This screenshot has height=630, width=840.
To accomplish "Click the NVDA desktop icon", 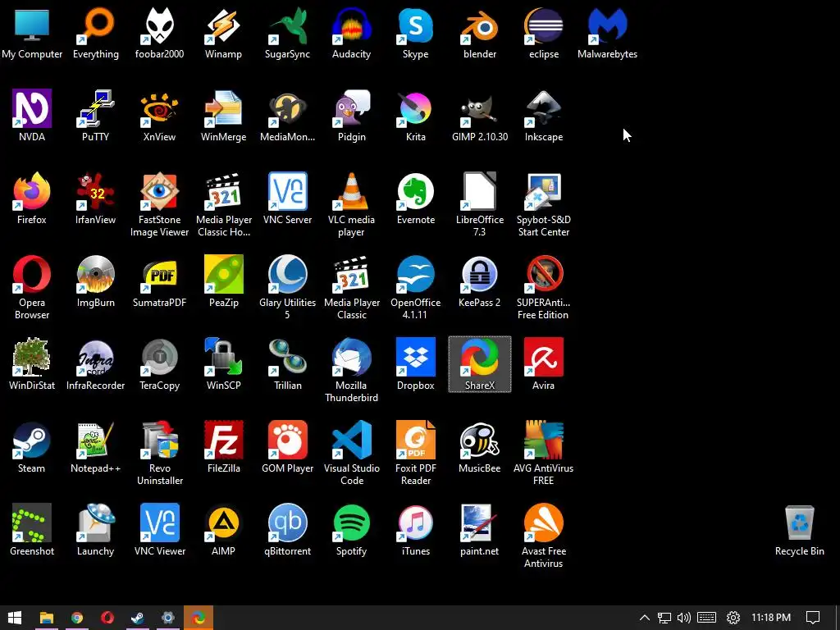I will click(x=32, y=116).
